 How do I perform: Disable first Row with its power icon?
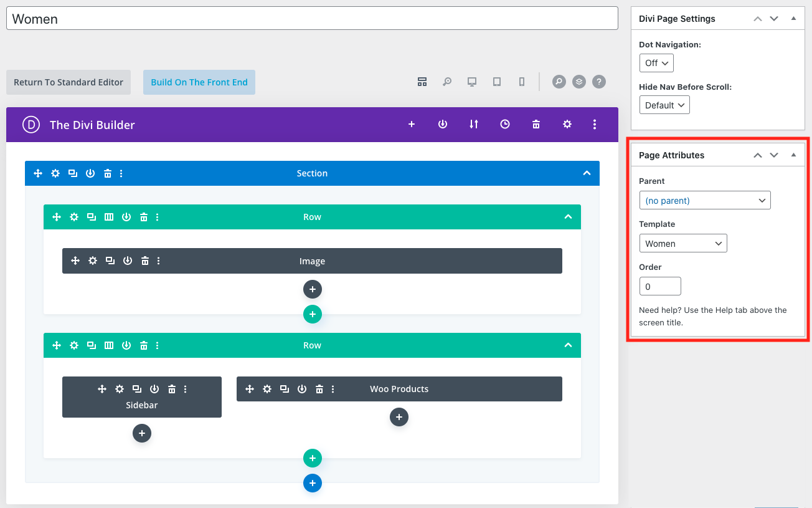[126, 217]
